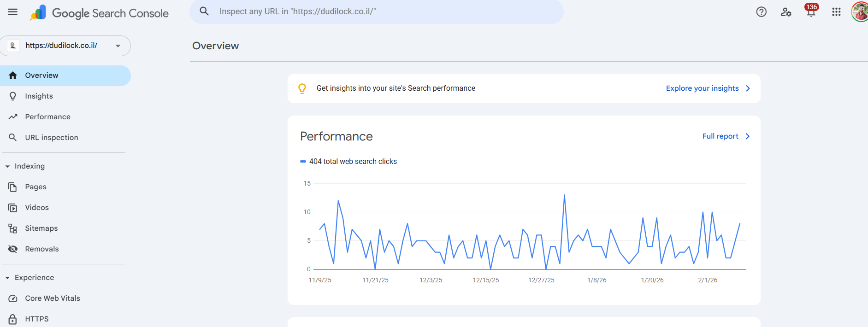
Task: Open notifications bell with 136 badge
Action: click(811, 12)
